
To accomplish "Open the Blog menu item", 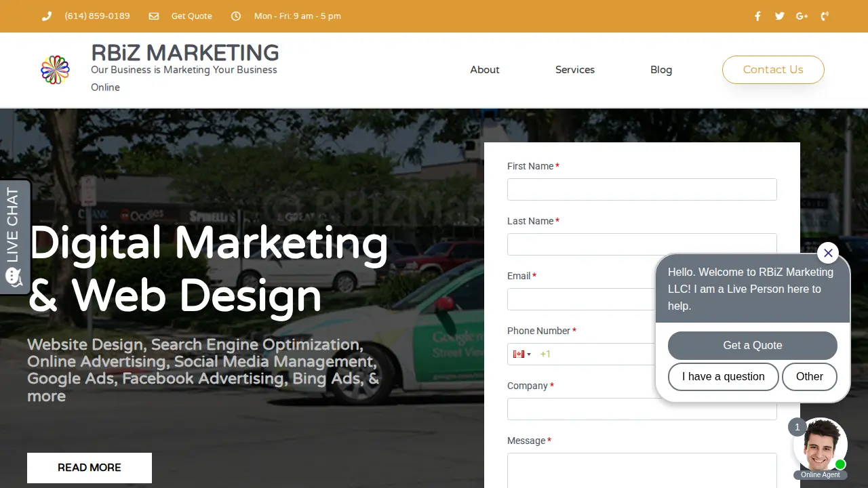I will click(x=661, y=70).
